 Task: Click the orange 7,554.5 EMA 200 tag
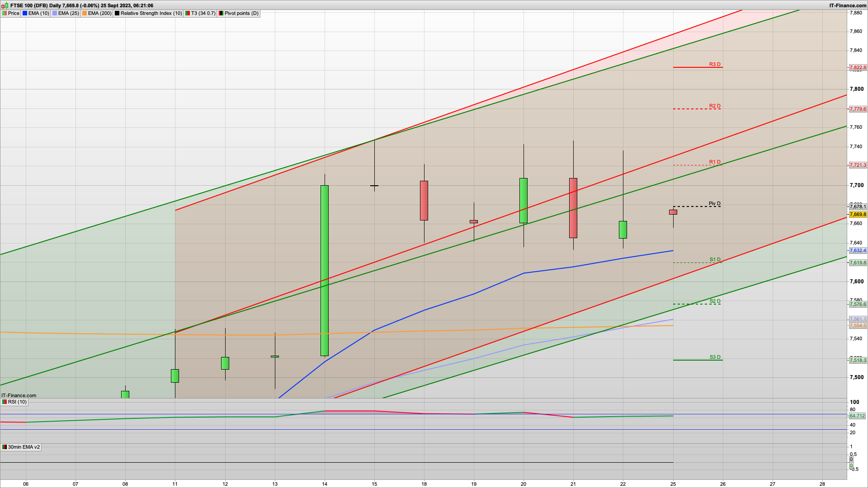(x=858, y=325)
